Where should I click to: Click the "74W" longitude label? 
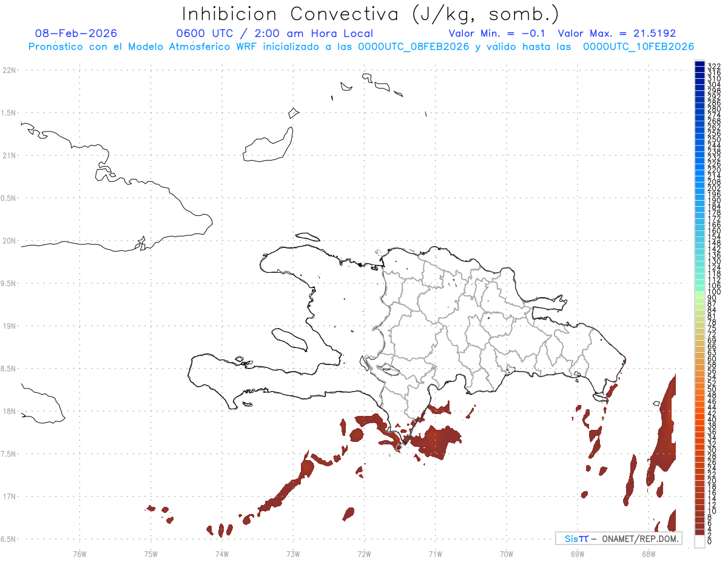221,554
